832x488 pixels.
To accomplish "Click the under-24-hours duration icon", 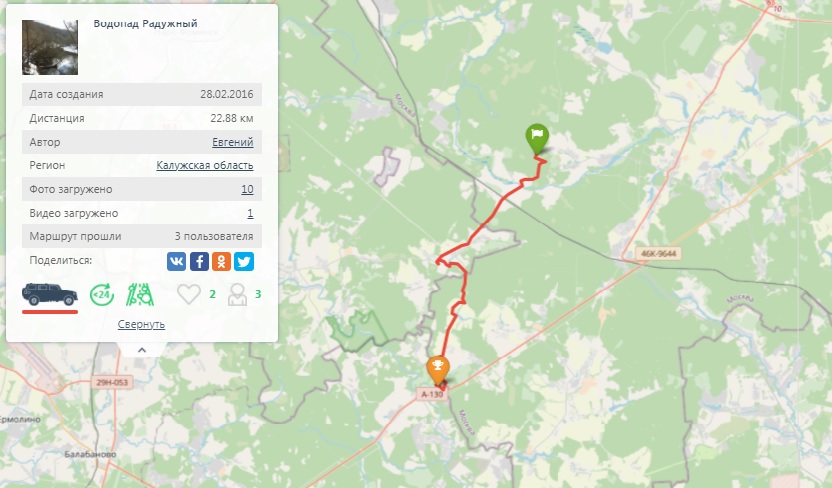I will [102, 294].
